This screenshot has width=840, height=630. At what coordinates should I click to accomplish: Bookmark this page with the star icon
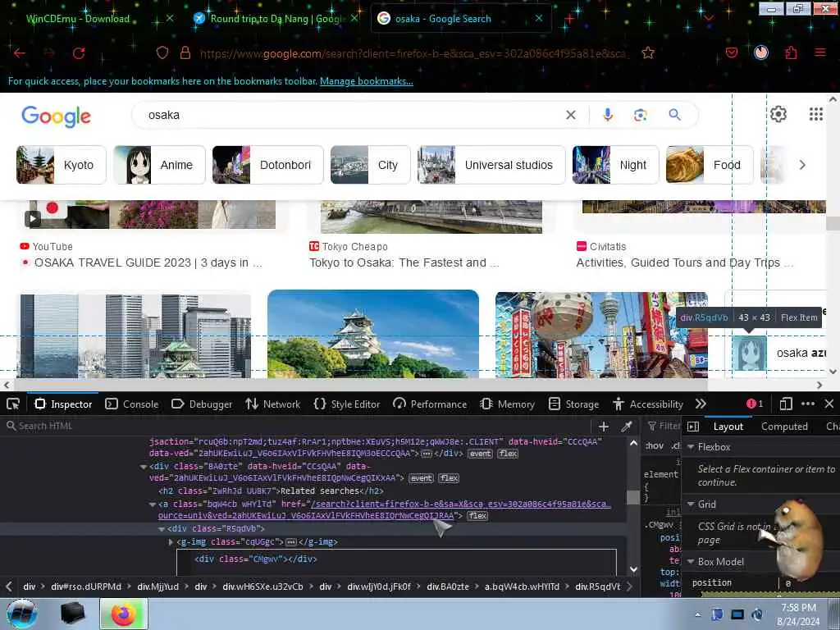pos(648,52)
